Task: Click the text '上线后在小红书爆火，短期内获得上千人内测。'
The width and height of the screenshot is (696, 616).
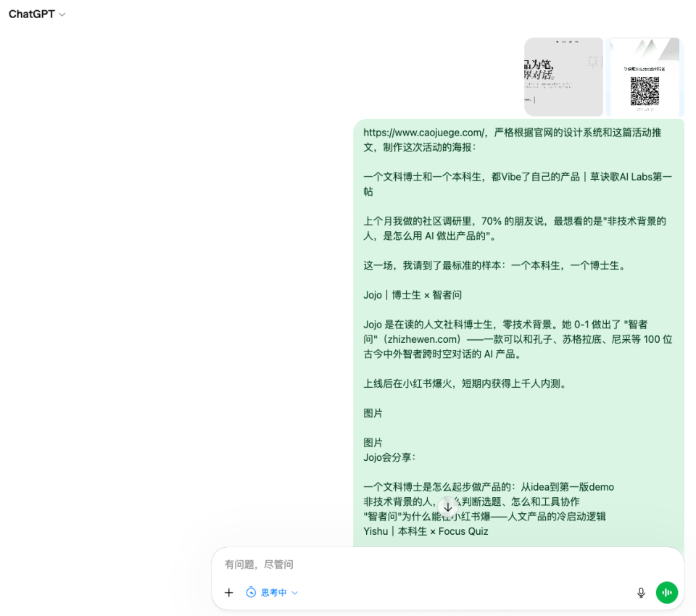Action: 466,383
